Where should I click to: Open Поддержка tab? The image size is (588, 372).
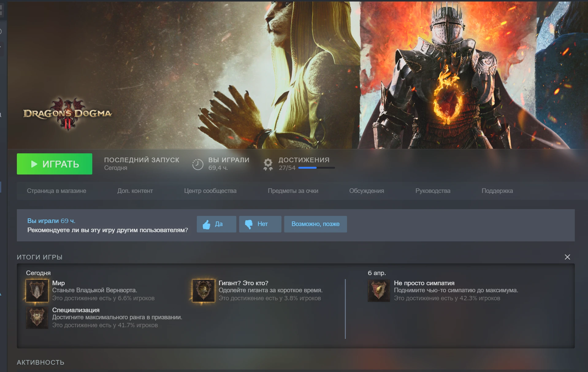pyautogui.click(x=497, y=191)
